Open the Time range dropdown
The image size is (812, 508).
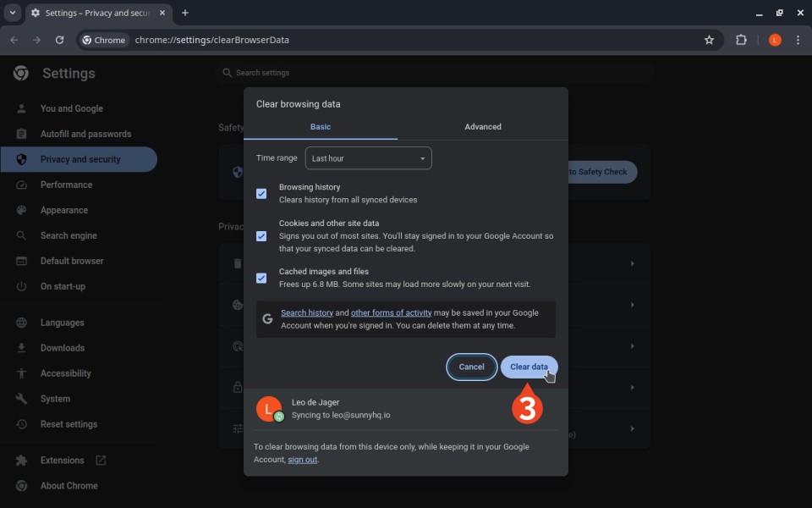click(x=368, y=158)
